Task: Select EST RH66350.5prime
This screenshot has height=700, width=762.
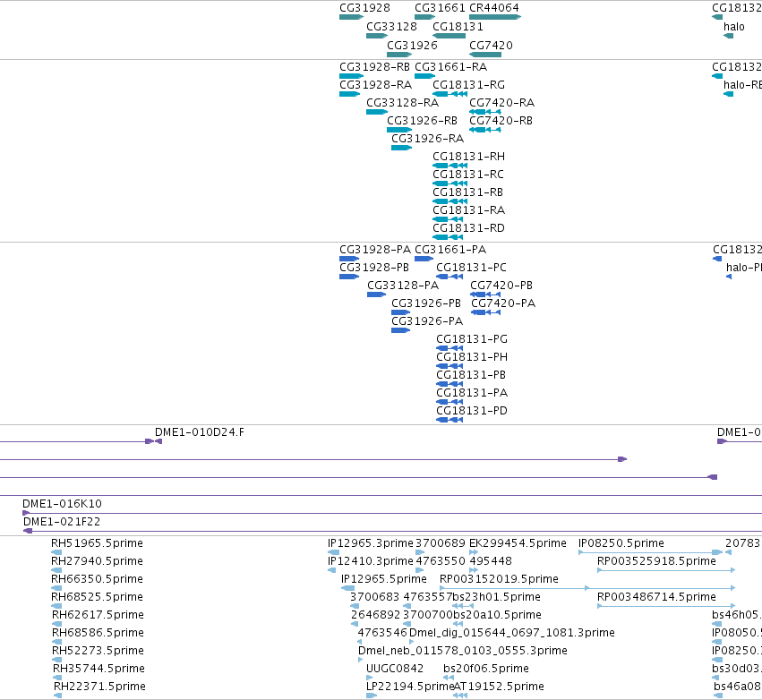Action: [x=56, y=588]
